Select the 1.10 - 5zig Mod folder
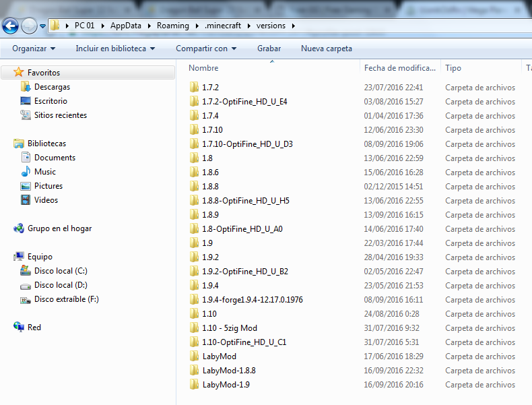The image size is (532, 405). (230, 328)
